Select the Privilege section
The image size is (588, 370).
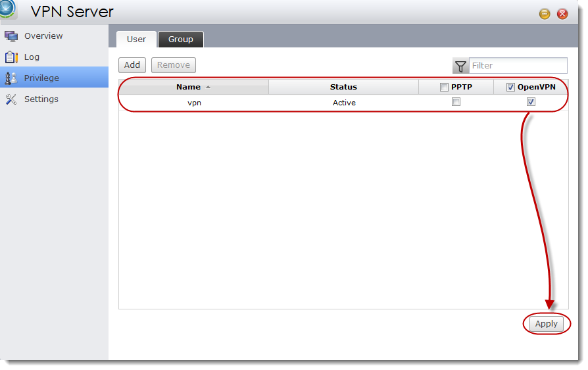click(55, 78)
